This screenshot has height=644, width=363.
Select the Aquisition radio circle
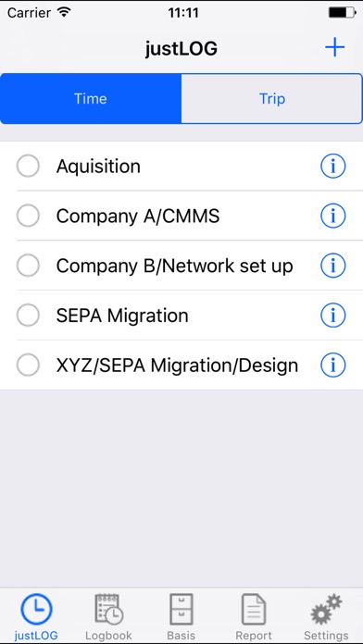[x=28, y=166]
